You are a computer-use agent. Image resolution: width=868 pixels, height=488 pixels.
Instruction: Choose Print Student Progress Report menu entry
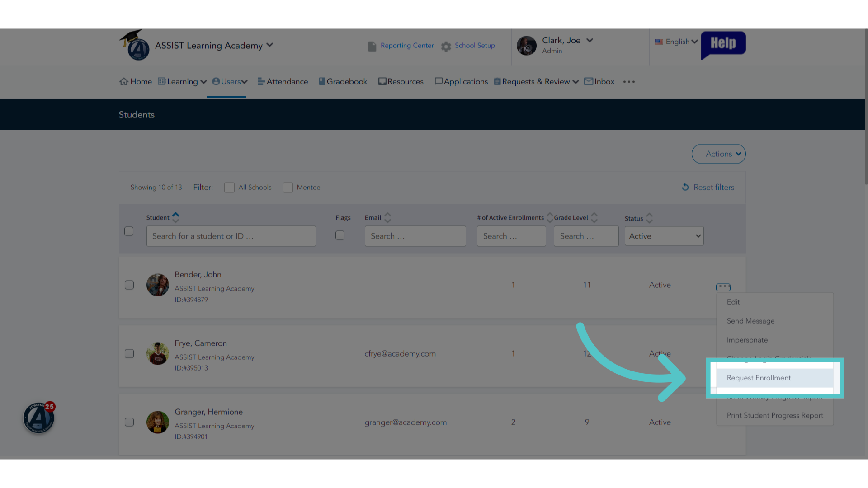775,415
